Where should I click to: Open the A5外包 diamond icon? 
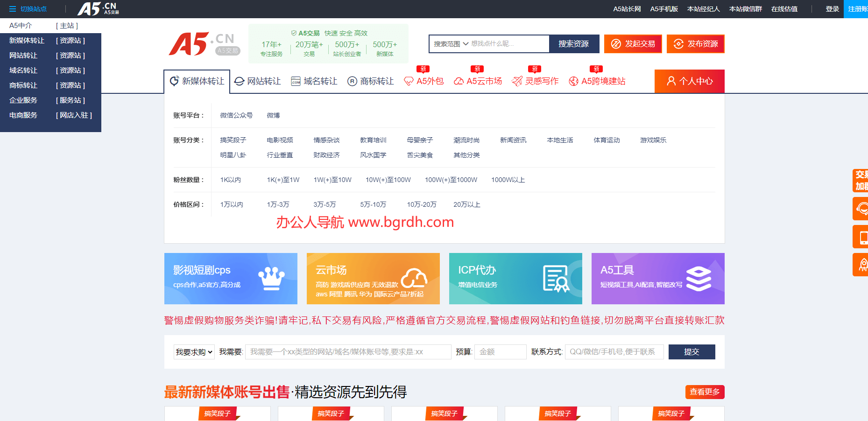point(409,80)
